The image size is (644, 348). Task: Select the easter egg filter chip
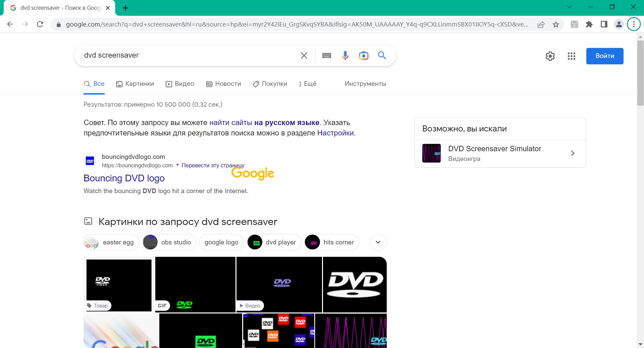111,242
